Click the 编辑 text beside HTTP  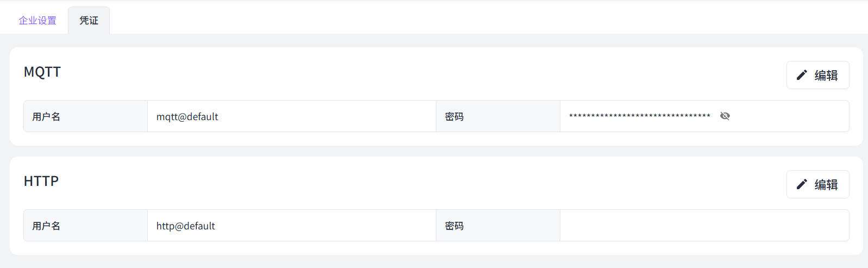(x=826, y=184)
